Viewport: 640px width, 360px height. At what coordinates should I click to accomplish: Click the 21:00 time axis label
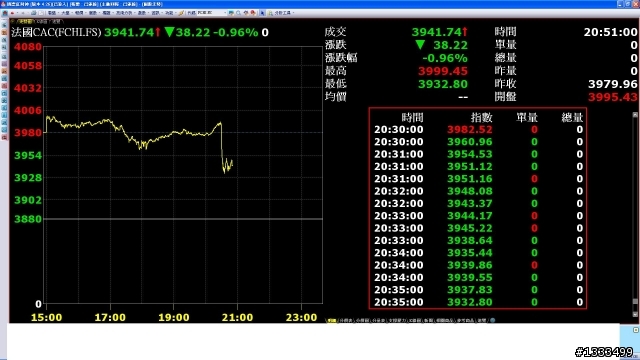click(237, 318)
